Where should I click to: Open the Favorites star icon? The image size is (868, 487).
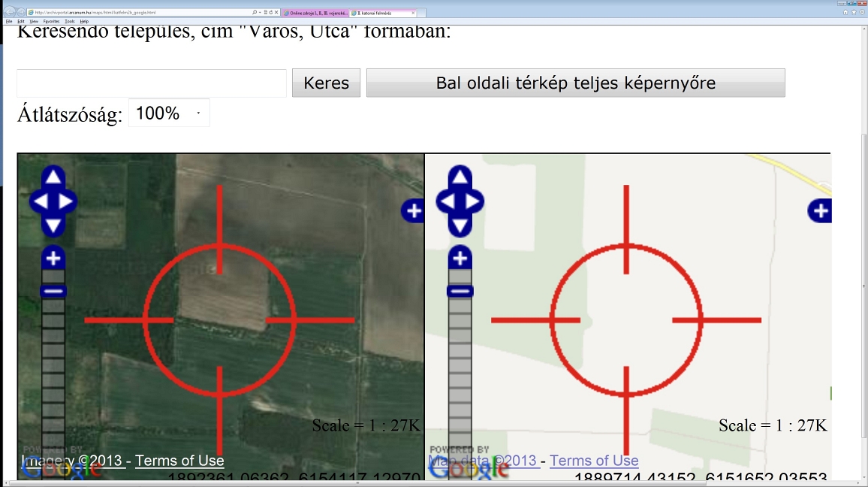coord(854,12)
